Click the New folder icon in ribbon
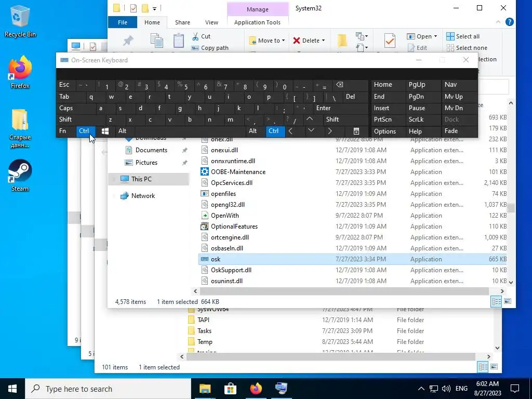Viewport: 532px width, 399px height. coord(342,41)
